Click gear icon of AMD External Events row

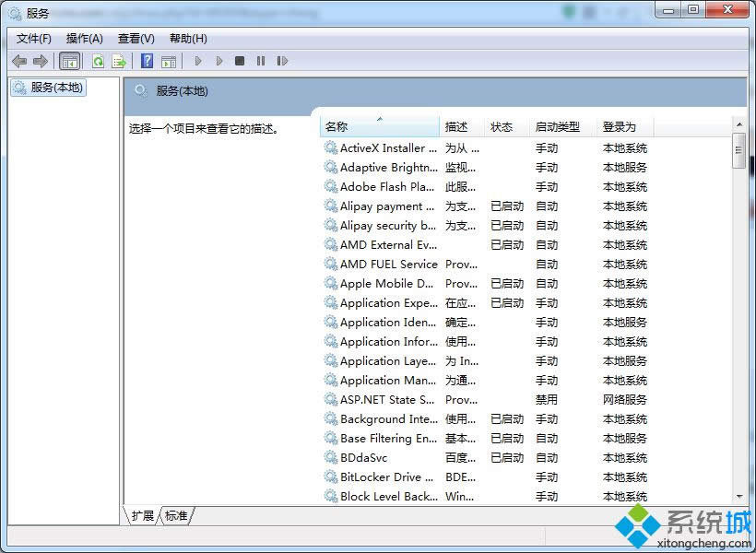click(x=331, y=244)
